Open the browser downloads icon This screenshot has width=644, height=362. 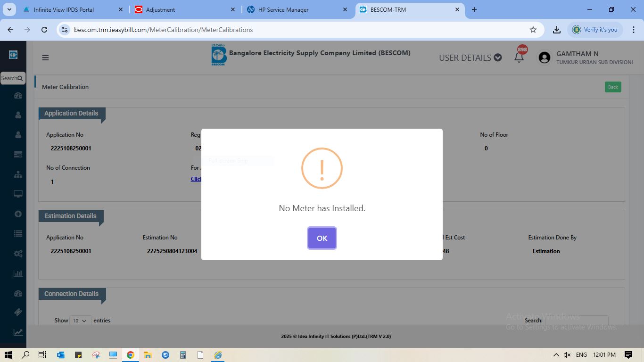(557, 30)
